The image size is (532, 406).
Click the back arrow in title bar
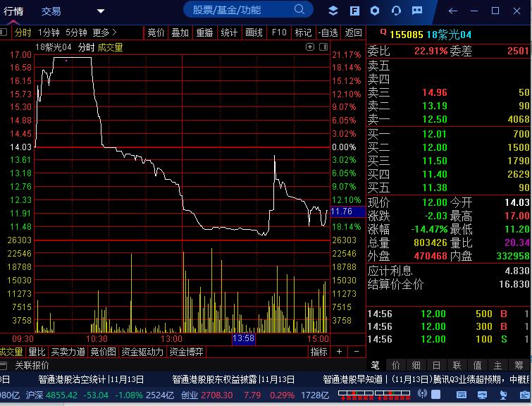click(452, 11)
